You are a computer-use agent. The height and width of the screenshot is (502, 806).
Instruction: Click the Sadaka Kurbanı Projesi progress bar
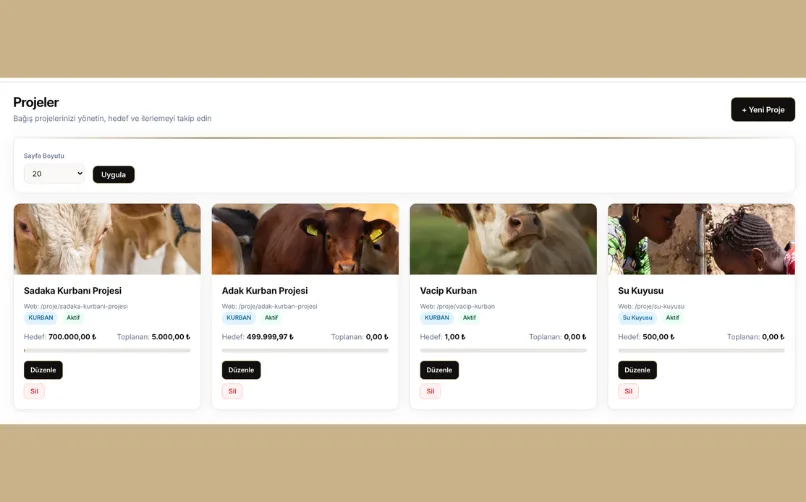[x=107, y=350]
